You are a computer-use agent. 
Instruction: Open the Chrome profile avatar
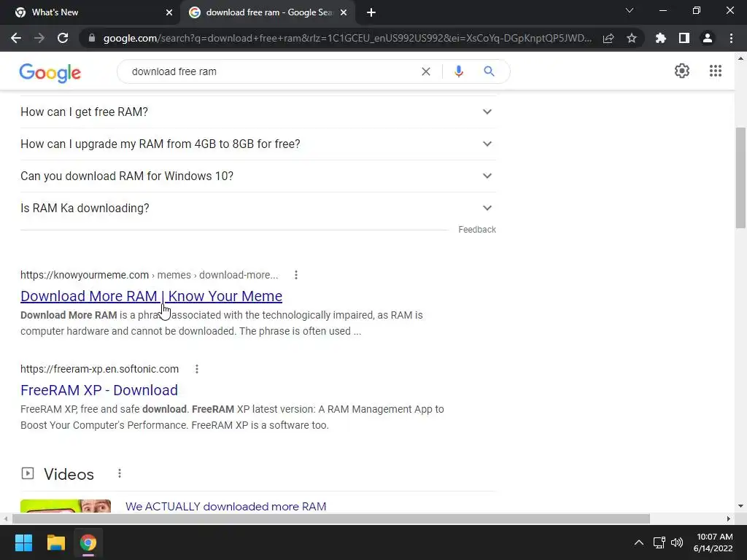pos(708,38)
